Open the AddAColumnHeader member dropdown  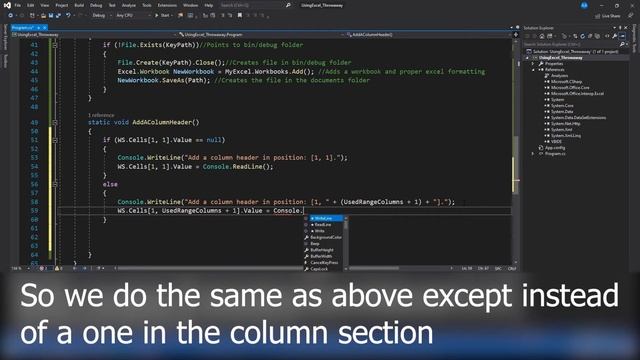click(429, 35)
